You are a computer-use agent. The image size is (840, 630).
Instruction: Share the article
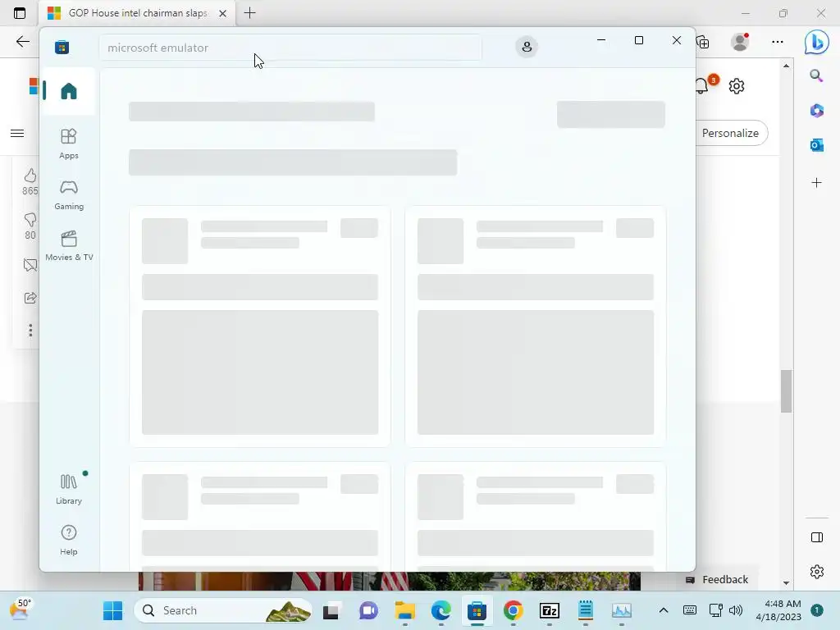tap(30, 298)
